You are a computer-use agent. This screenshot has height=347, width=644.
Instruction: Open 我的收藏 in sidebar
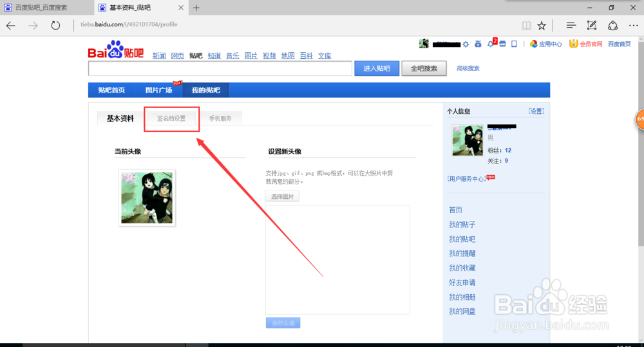point(462,268)
